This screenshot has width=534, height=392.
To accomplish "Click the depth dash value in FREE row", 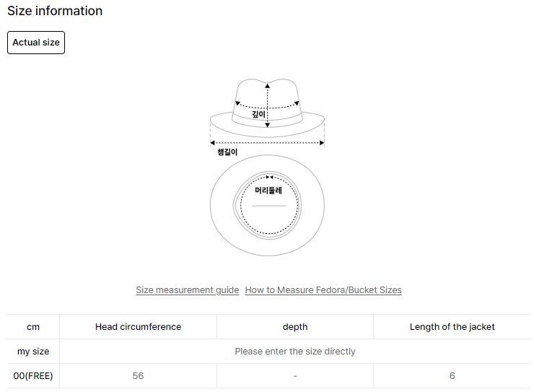I will 295,376.
